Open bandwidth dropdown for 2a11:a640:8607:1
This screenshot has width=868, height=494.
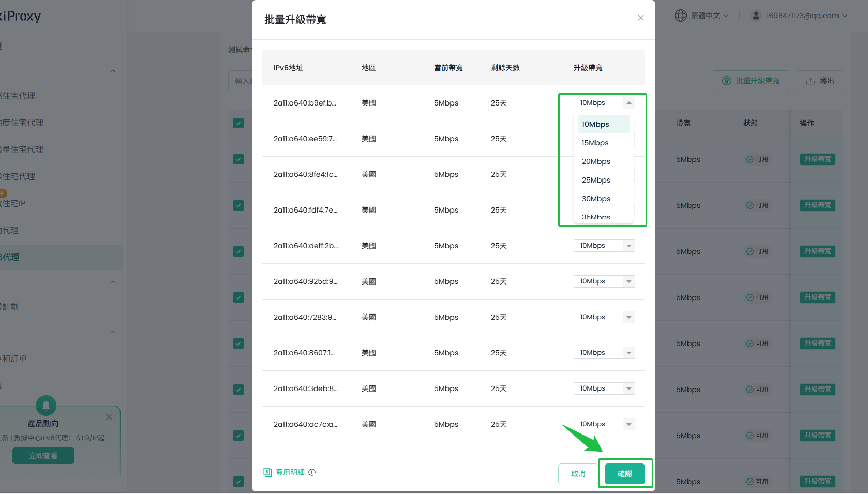pos(604,353)
